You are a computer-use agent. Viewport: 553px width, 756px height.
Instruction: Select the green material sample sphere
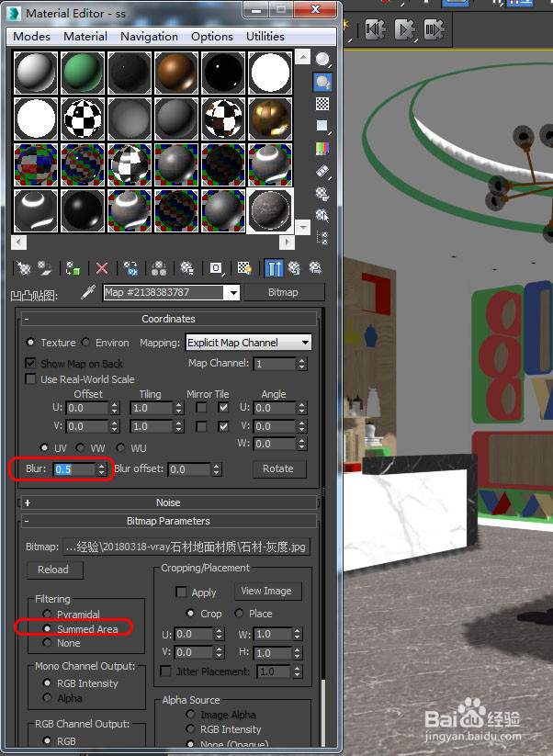pos(83,73)
